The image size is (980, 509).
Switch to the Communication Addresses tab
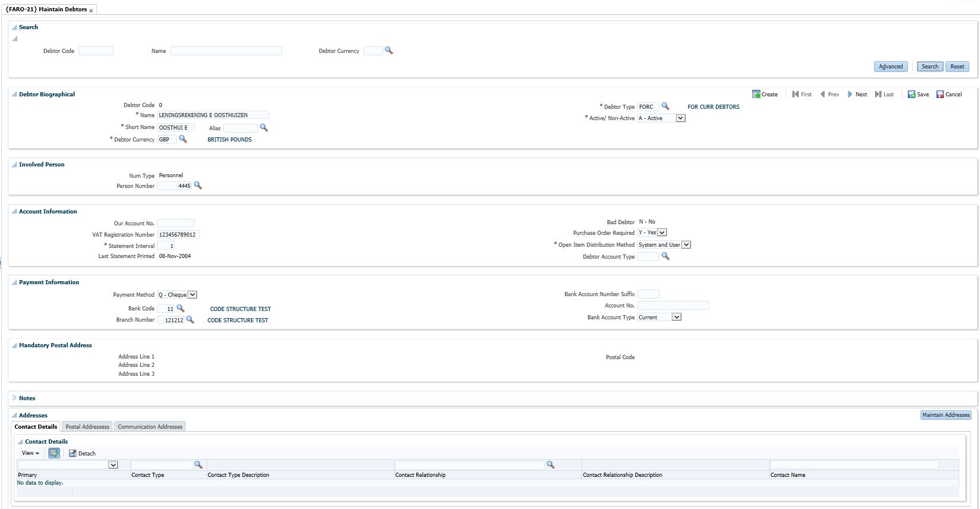click(150, 427)
